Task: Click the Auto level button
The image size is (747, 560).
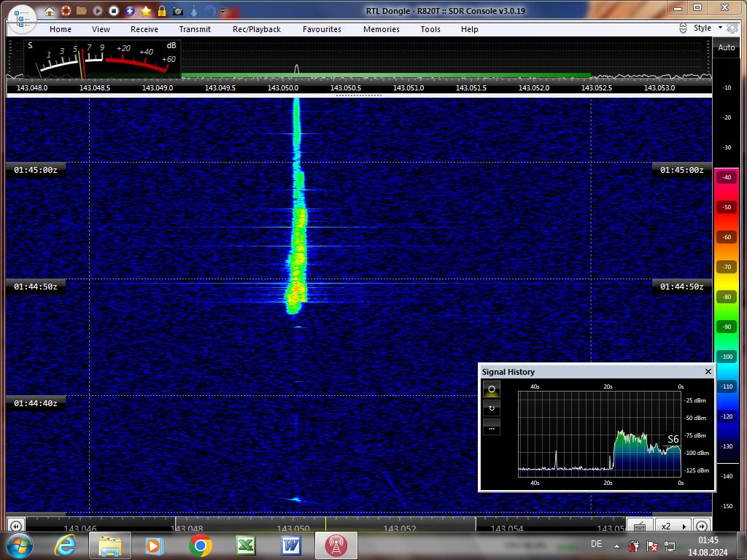Action: (727, 47)
